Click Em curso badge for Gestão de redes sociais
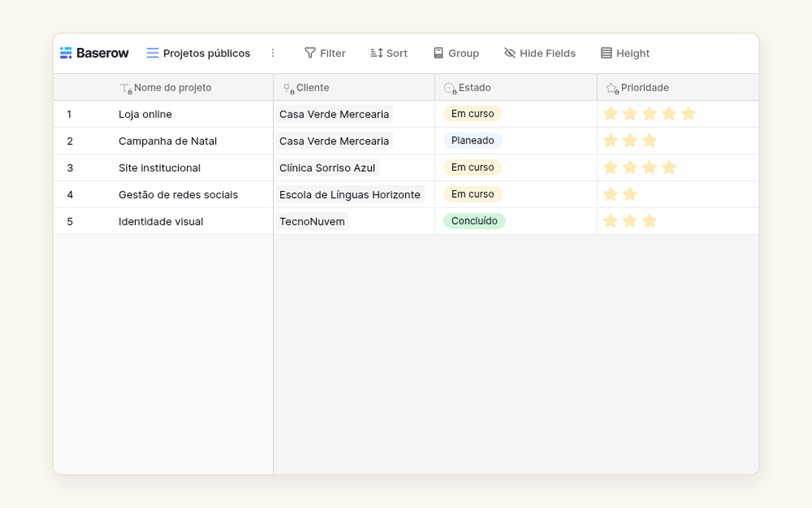 472,194
